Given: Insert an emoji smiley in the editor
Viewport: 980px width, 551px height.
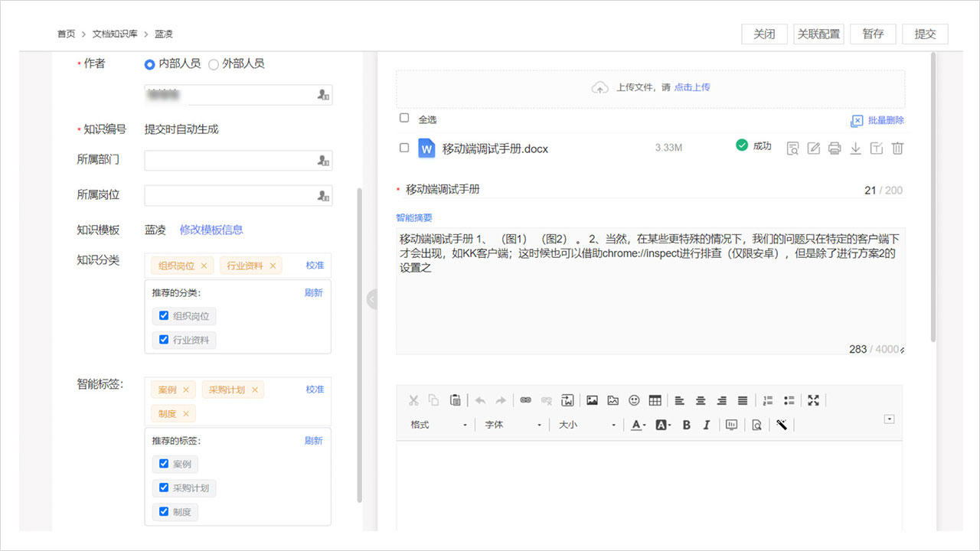Looking at the screenshot, I should (634, 400).
